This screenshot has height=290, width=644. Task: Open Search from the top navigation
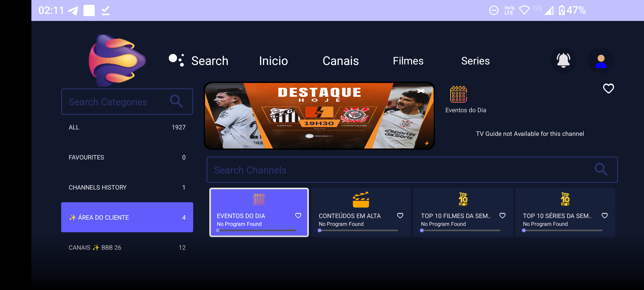(210, 61)
